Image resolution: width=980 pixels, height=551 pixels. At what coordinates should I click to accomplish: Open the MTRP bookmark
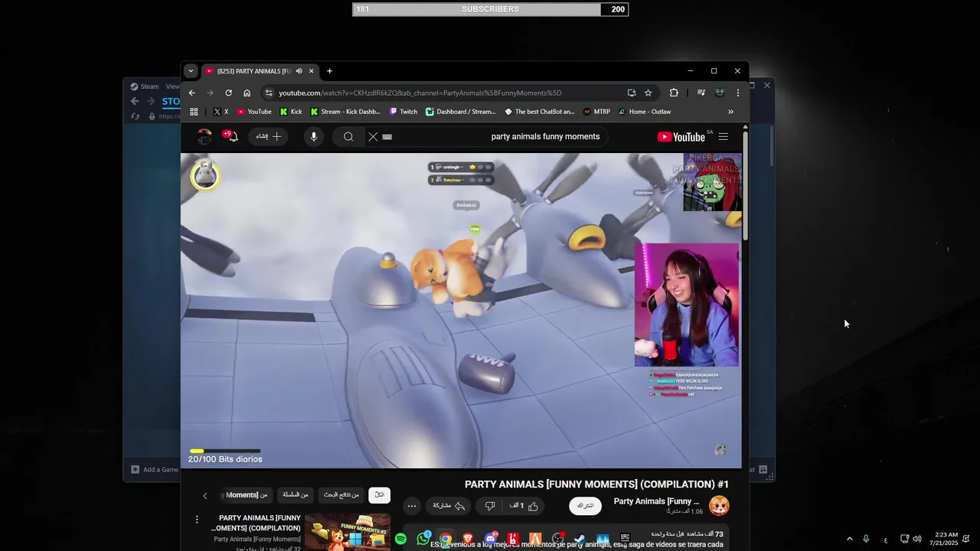(x=597, y=112)
